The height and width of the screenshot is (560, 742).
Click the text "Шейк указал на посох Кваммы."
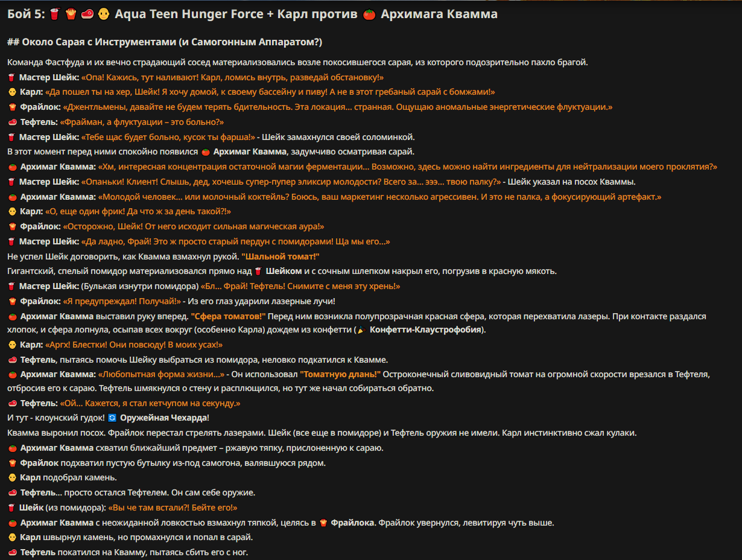571,182
